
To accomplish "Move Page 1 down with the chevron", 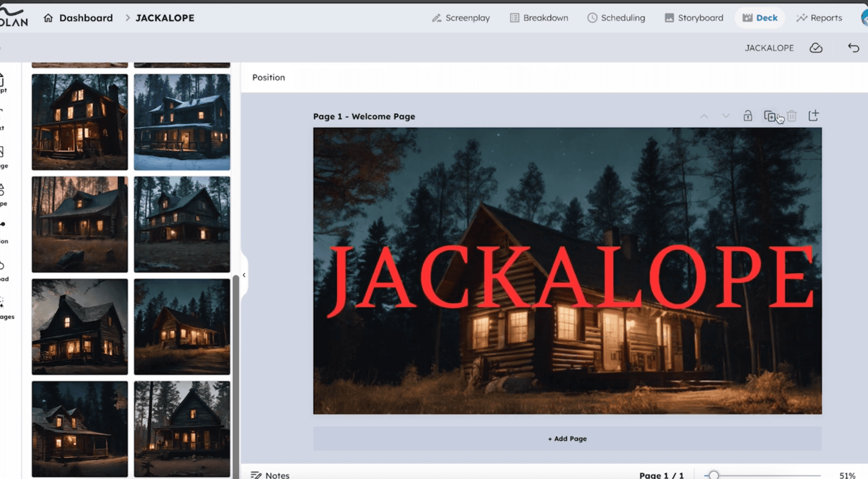I will pyautogui.click(x=725, y=116).
